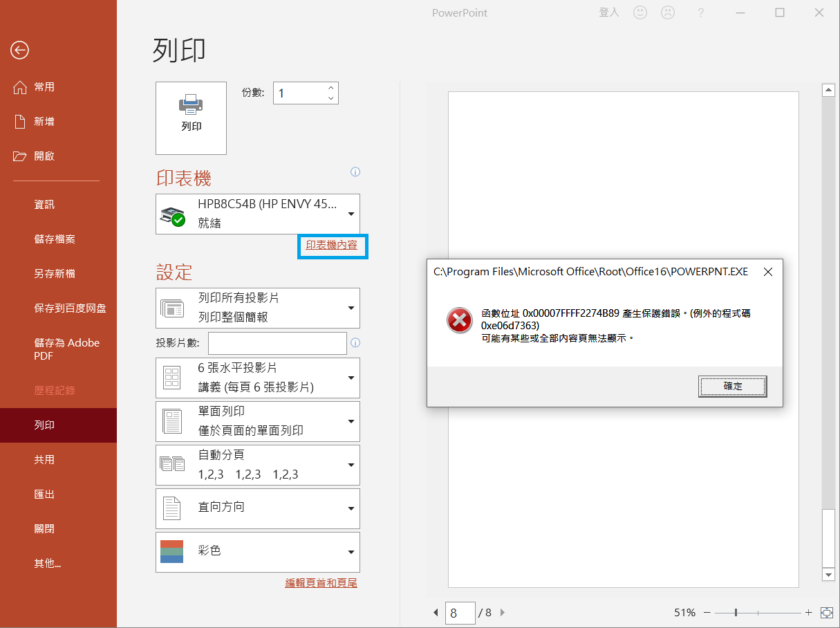This screenshot has width=840, height=628.
Task: Open the 自動分頁 collation dropdown
Action: (258, 465)
